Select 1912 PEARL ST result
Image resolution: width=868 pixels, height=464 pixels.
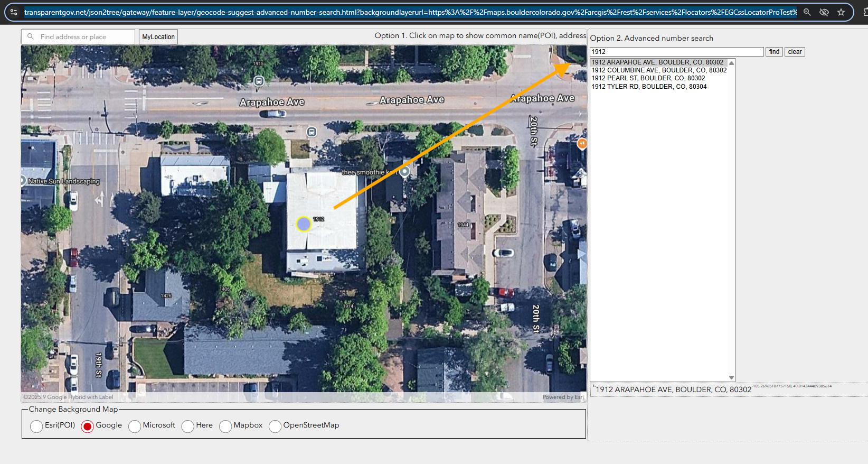coord(648,78)
